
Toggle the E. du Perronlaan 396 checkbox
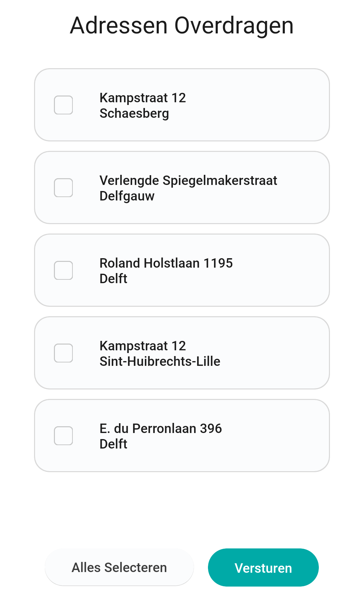coord(63,436)
